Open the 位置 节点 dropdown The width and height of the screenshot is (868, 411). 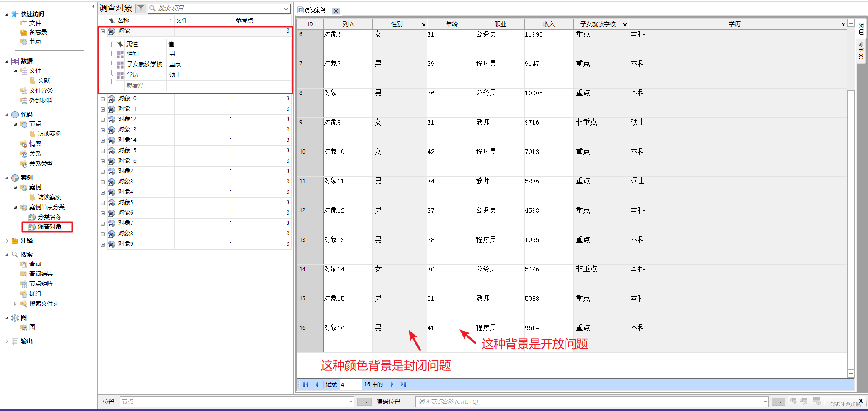point(351,402)
